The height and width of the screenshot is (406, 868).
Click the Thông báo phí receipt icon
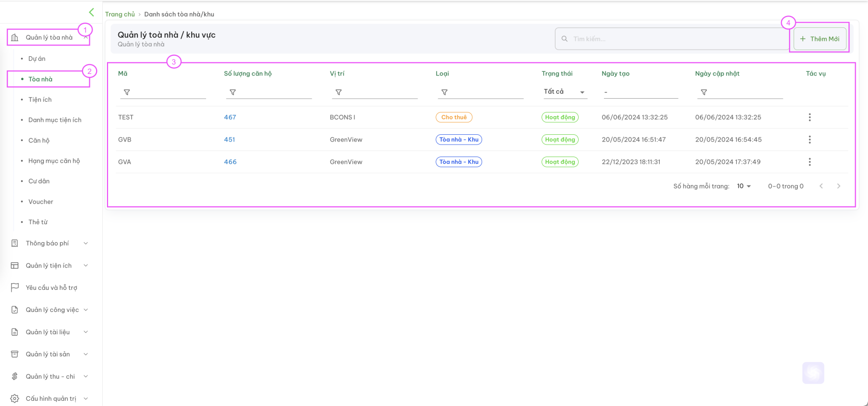point(14,243)
